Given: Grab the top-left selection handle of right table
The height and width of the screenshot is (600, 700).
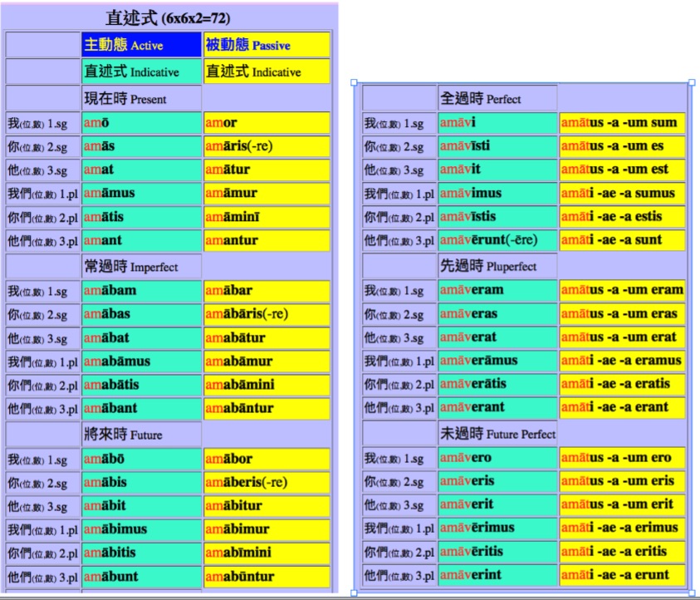Looking at the screenshot, I should pyautogui.click(x=354, y=82).
